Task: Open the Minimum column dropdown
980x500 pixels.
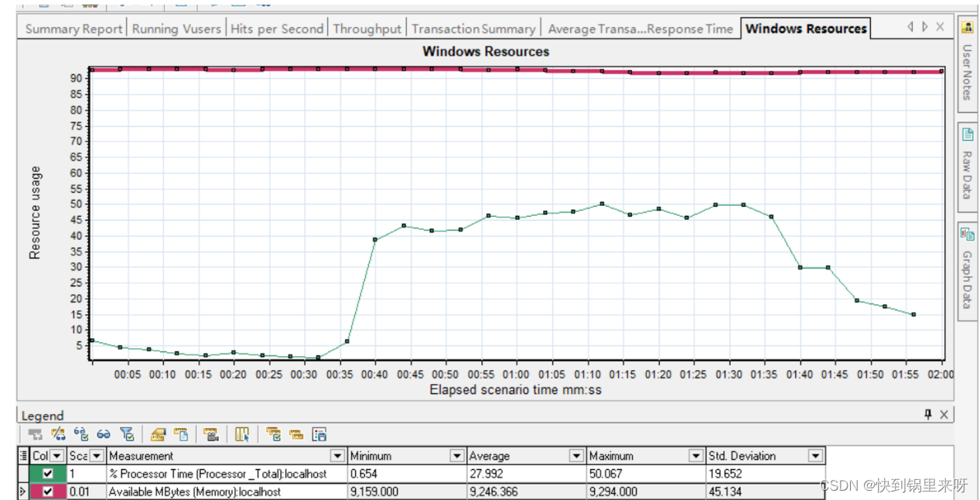Action: pyautogui.click(x=457, y=456)
